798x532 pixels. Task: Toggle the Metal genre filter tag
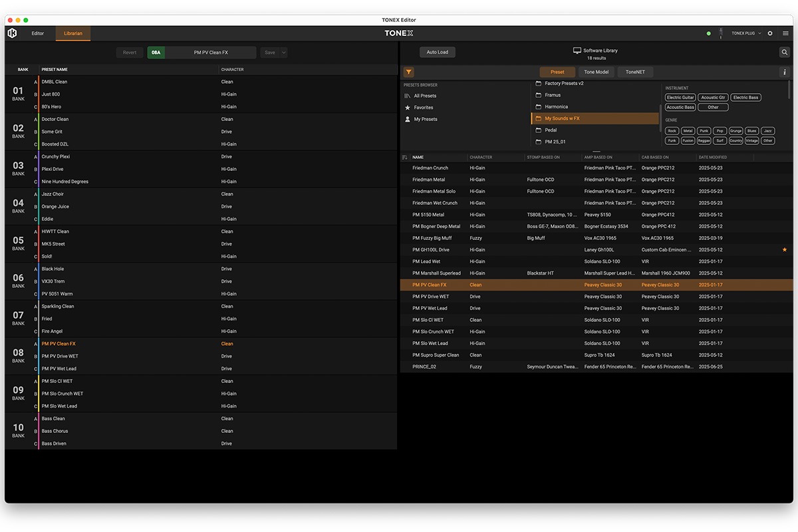click(688, 131)
